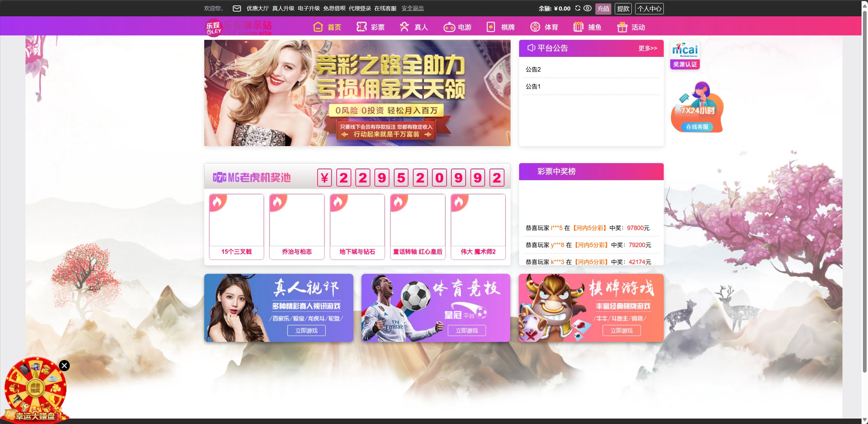Click the nicai 奖源认证 badge

pyautogui.click(x=685, y=55)
